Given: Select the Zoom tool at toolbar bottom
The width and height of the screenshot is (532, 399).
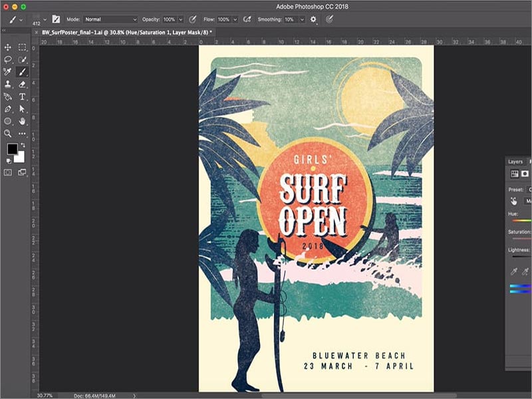Looking at the screenshot, I should point(7,132).
